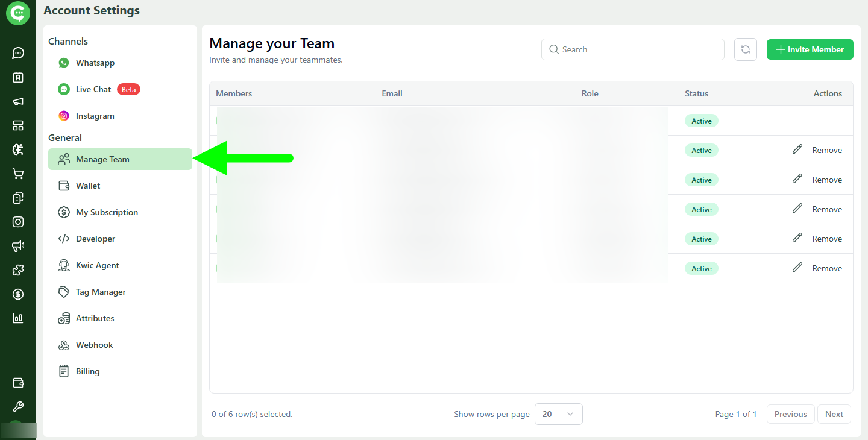Remove the last member in the table
Image resolution: width=868 pixels, height=440 pixels.
(827, 268)
